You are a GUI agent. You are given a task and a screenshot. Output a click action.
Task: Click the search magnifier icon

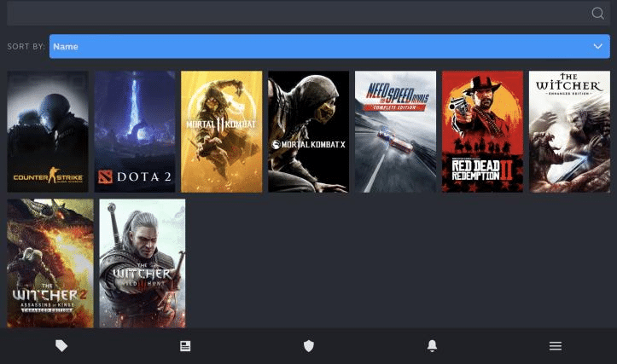(597, 13)
